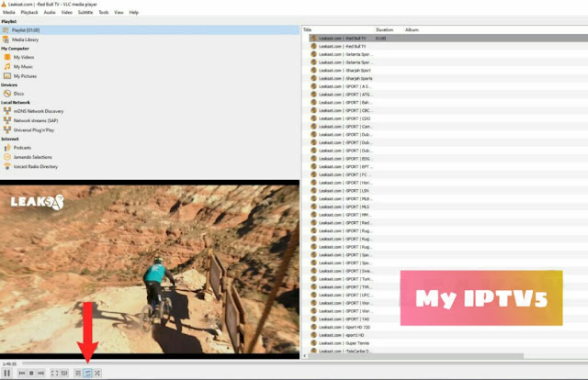Open the Video menu
The image size is (588, 380).
pyautogui.click(x=67, y=12)
